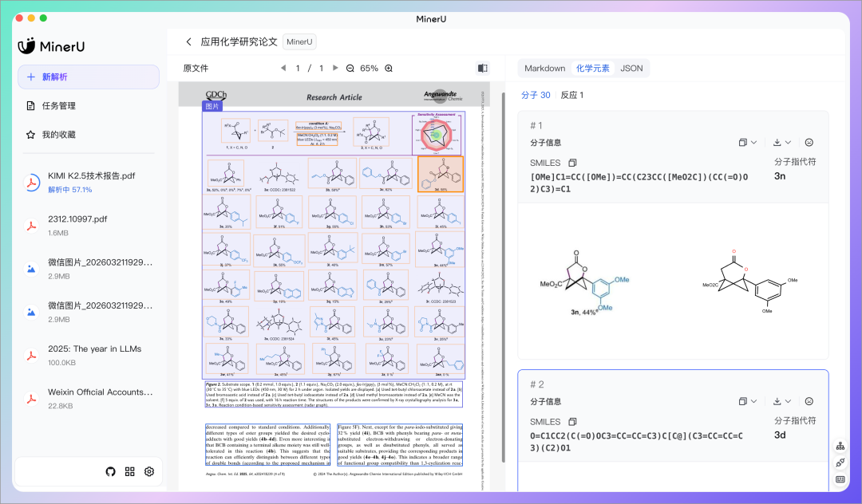Click PDF icon beside 2025: The year in LLMs
This screenshot has width=862, height=504.
pyautogui.click(x=31, y=355)
